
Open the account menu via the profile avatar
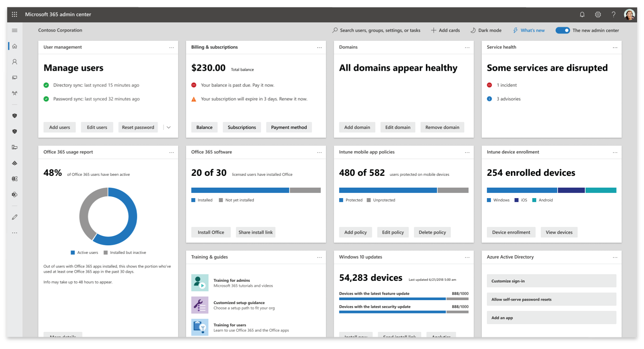629,14
